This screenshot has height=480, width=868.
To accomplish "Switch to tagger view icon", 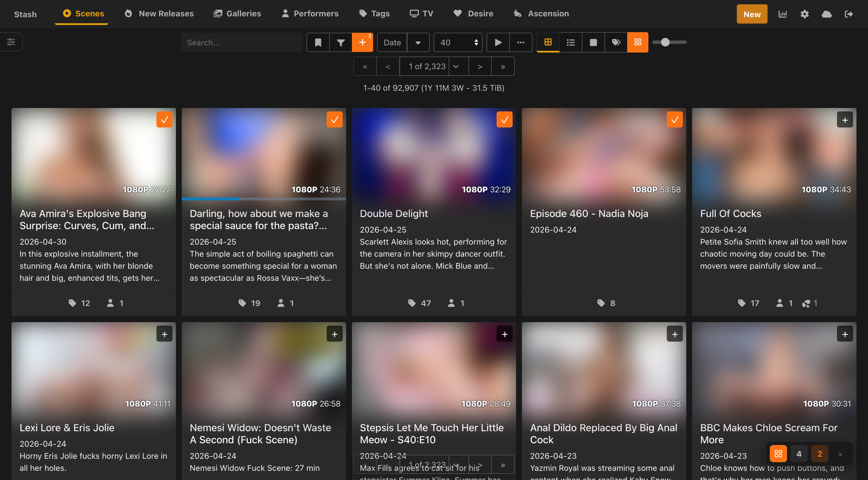I will [616, 42].
